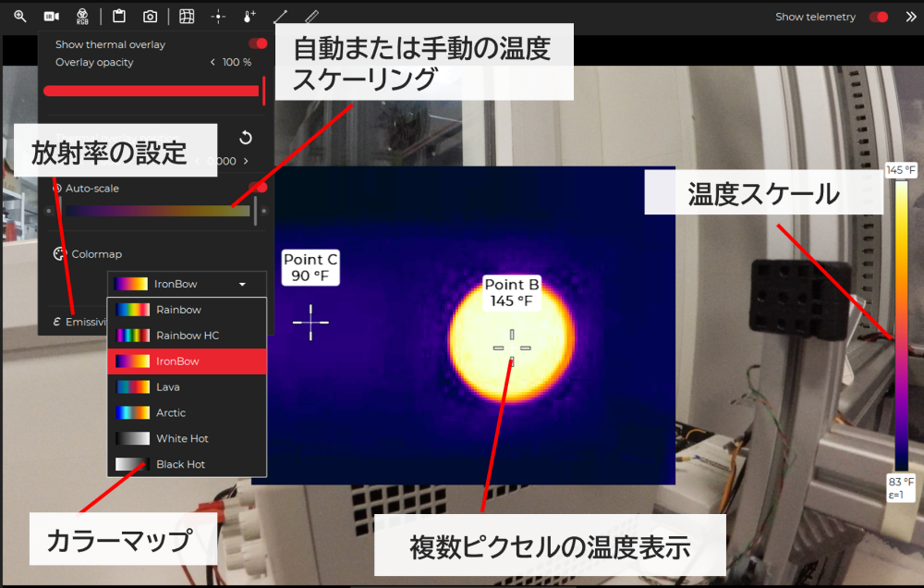924x588 pixels.
Task: Click the clipboard icon in toolbar
Action: coord(119,16)
